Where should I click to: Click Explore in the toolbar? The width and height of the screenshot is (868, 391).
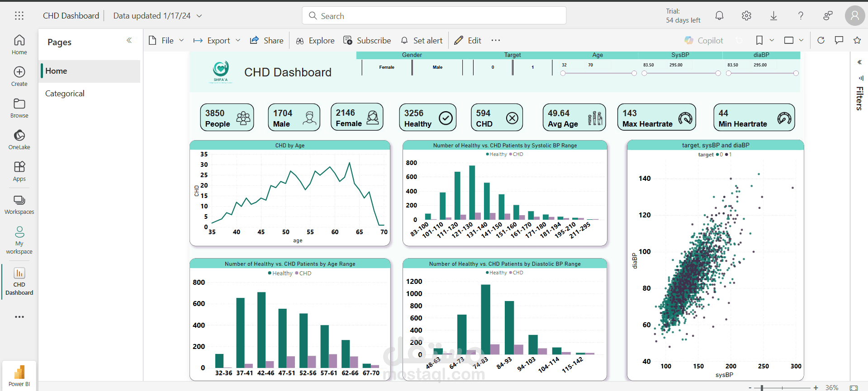tap(315, 40)
